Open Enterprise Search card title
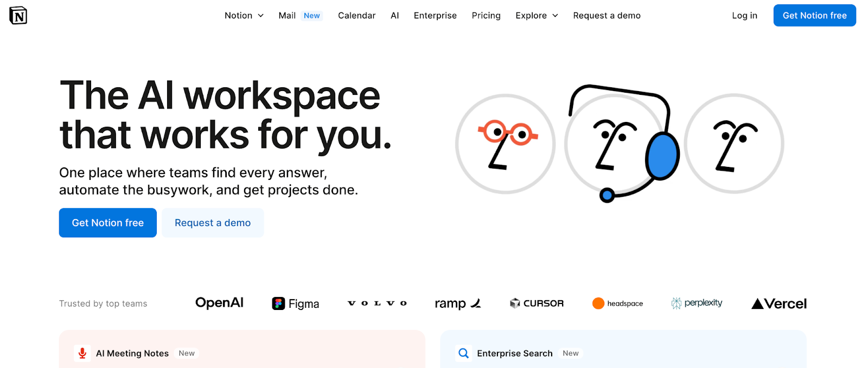This screenshot has width=868, height=368. [x=515, y=353]
